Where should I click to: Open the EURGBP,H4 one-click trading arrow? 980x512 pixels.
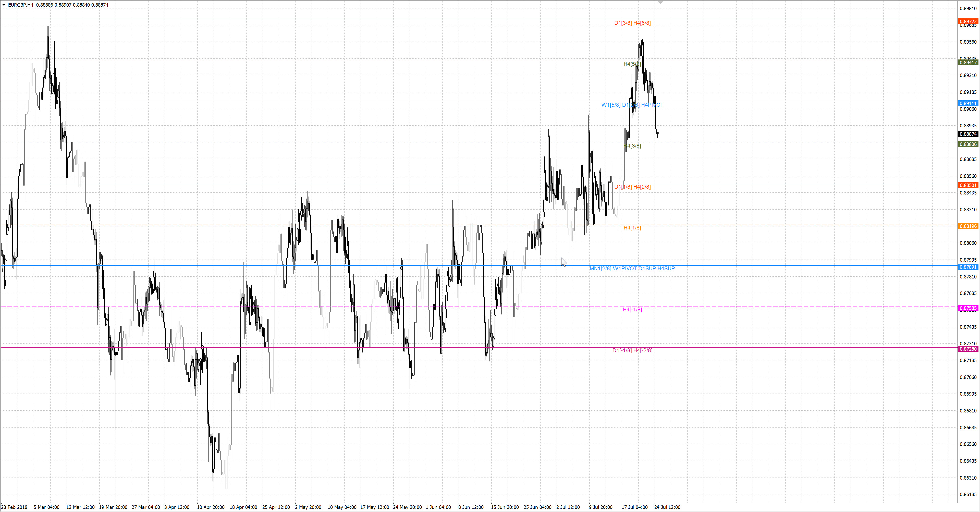coord(4,5)
